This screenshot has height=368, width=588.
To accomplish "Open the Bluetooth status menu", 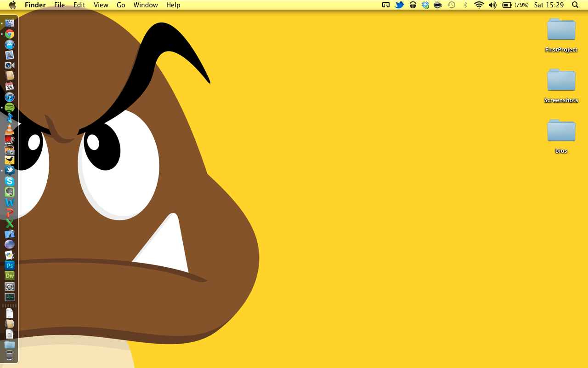I will click(465, 5).
